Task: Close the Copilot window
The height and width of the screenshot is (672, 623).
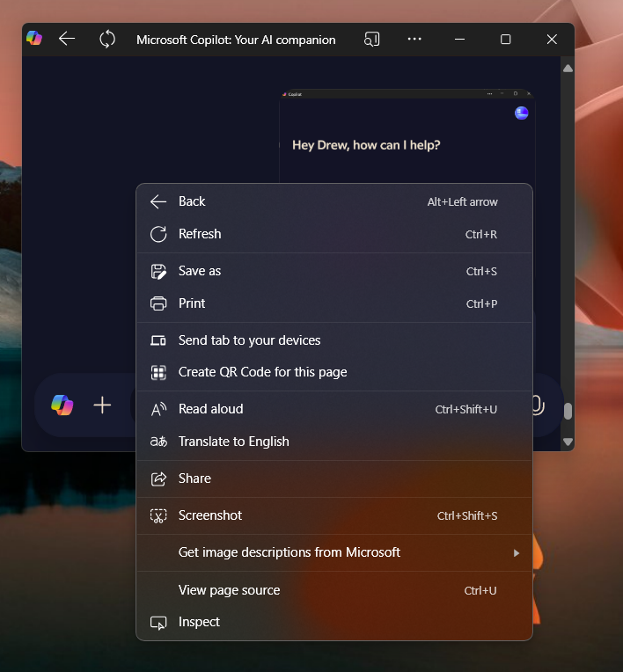Action: click(x=552, y=40)
